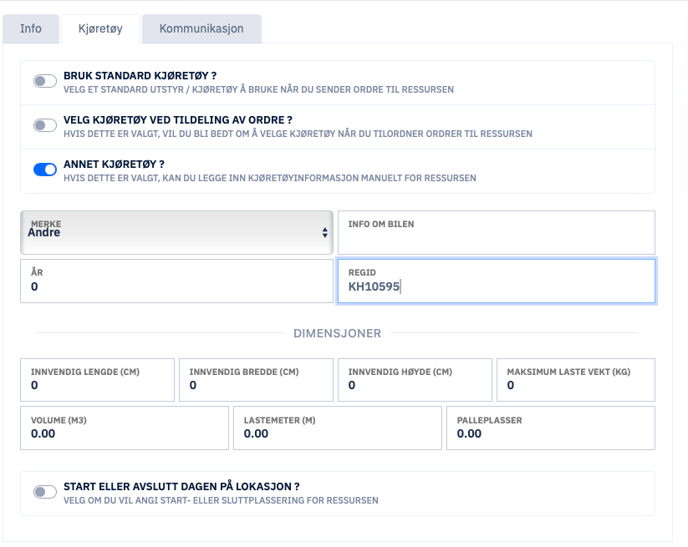Select the Regid field containing KH10595

tap(496, 281)
